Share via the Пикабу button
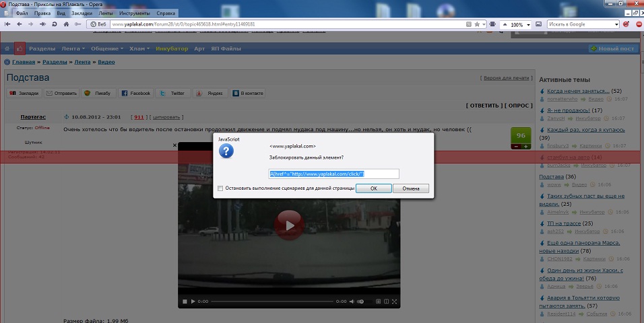This screenshot has height=323, width=644. click(98, 93)
